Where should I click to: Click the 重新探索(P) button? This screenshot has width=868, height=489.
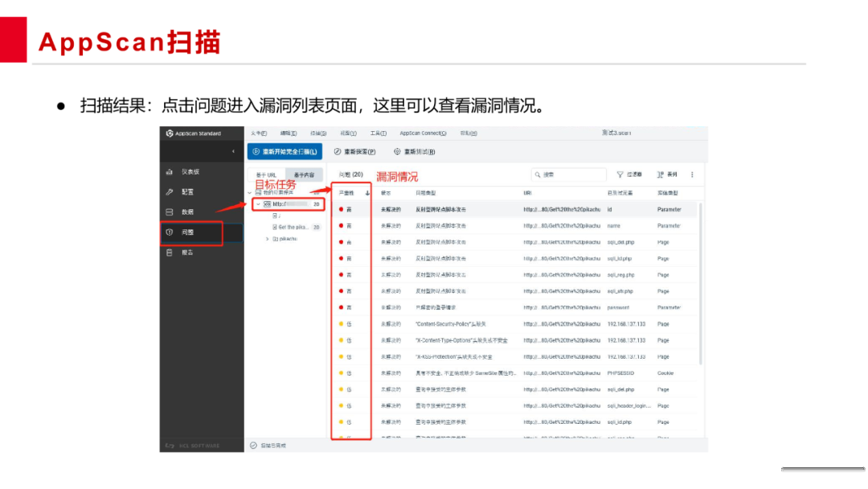tap(355, 152)
